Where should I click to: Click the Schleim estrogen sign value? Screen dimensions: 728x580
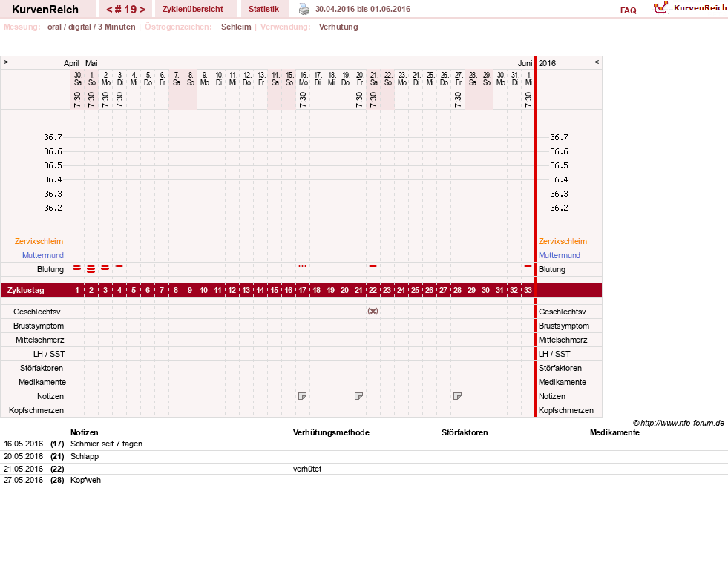click(x=236, y=27)
